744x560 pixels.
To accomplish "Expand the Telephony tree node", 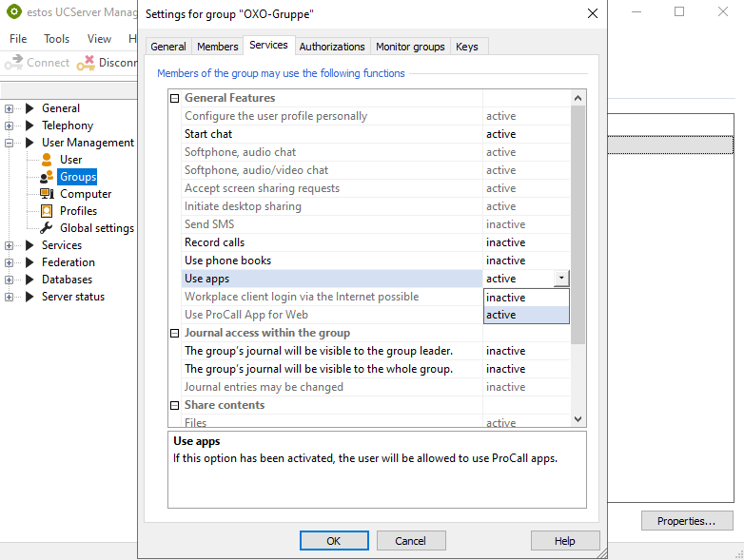I will [x=10, y=126].
